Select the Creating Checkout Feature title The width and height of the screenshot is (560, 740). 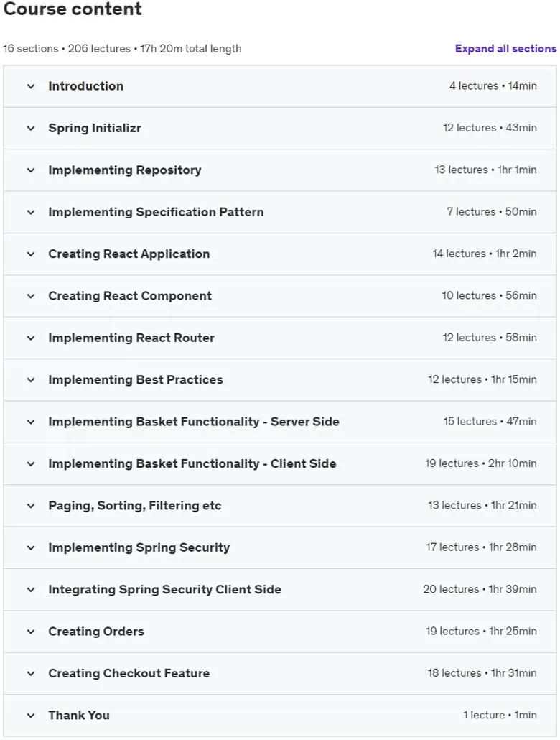pyautogui.click(x=129, y=673)
